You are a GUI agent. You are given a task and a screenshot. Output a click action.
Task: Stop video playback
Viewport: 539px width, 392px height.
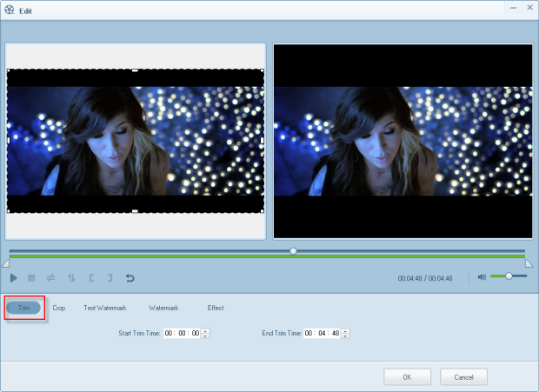click(31, 278)
